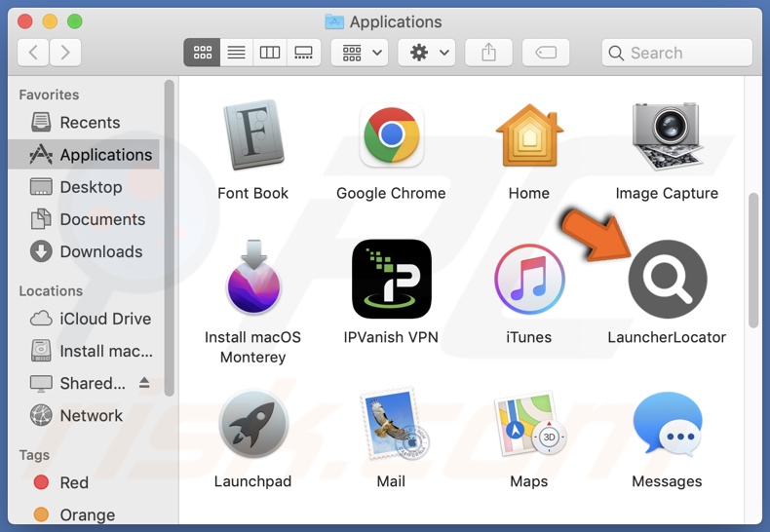Open Documents in the sidebar
The image size is (770, 532).
(x=84, y=219)
